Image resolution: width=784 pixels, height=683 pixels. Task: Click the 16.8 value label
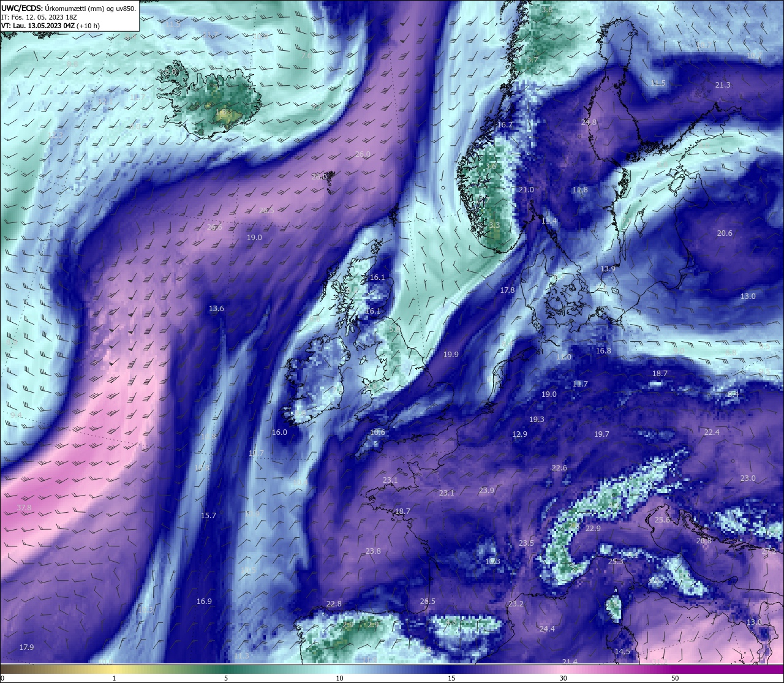coord(603,350)
